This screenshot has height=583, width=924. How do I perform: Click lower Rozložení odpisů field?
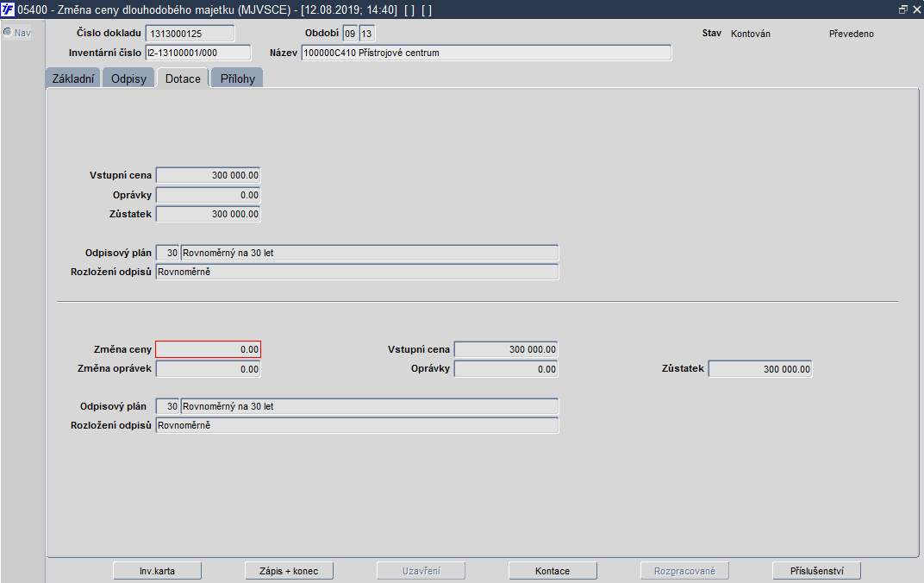pyautogui.click(x=357, y=425)
